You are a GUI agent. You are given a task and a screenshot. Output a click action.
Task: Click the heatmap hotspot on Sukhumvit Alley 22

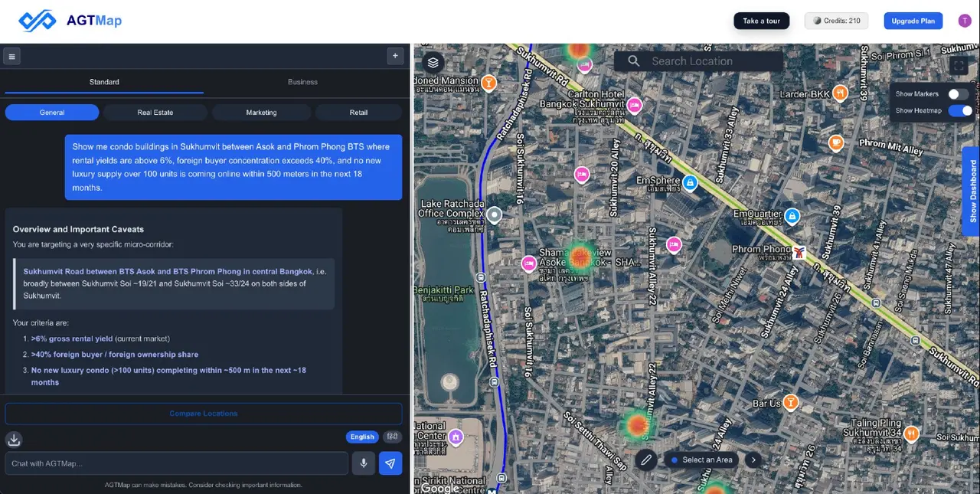(x=637, y=424)
